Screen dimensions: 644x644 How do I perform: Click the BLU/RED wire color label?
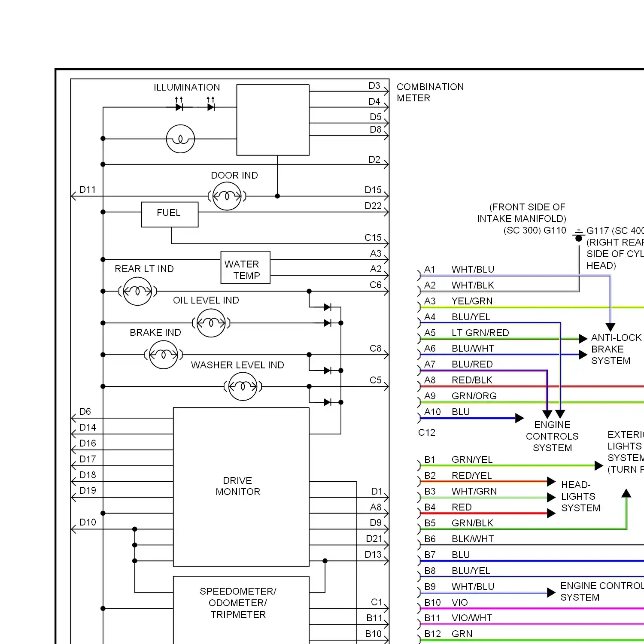(x=472, y=365)
